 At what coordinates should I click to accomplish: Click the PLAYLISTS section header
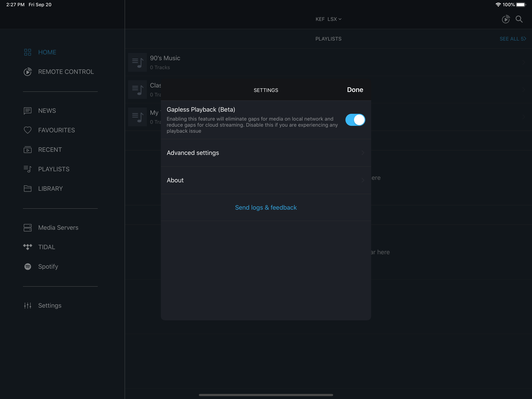pyautogui.click(x=328, y=39)
